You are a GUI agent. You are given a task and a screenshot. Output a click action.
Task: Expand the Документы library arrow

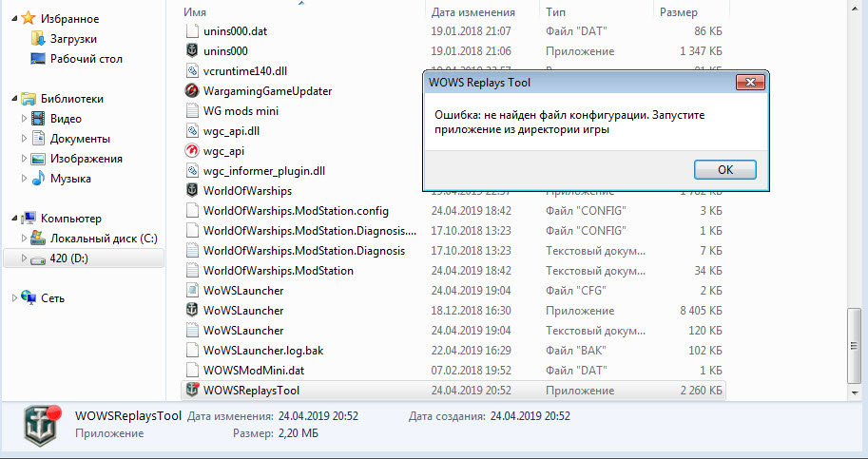pos(24,138)
